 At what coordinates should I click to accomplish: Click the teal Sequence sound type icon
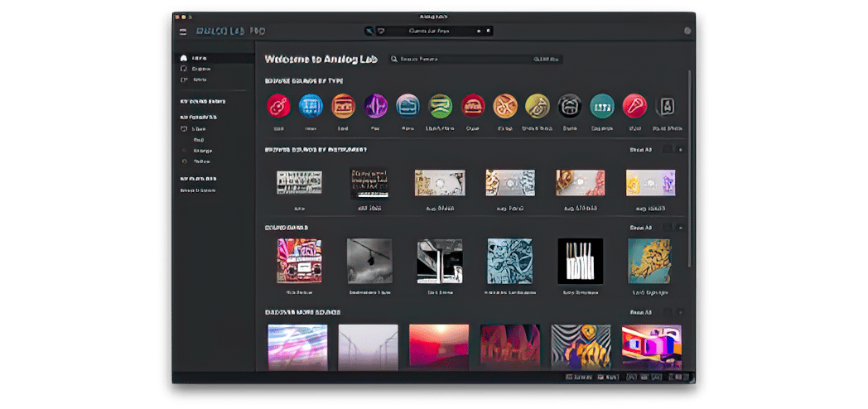(x=602, y=106)
